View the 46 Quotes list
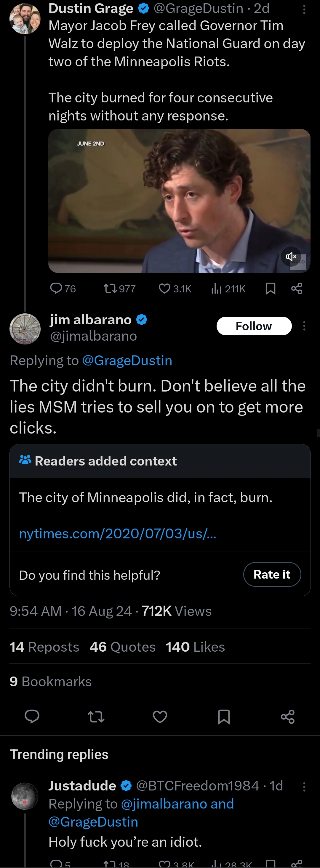320x868 pixels. point(122,647)
